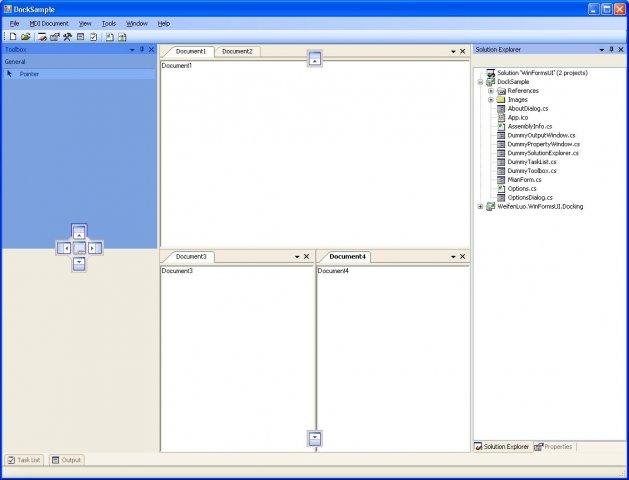Select the Solution Explorer bottom tab

click(x=502, y=447)
